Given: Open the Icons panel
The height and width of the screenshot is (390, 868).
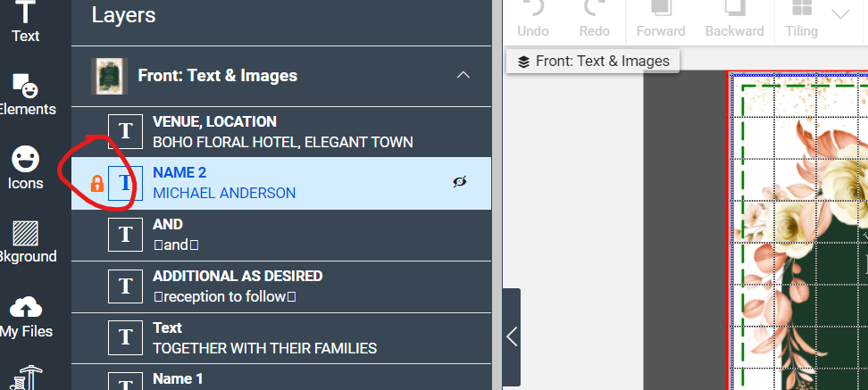Looking at the screenshot, I should 26,169.
